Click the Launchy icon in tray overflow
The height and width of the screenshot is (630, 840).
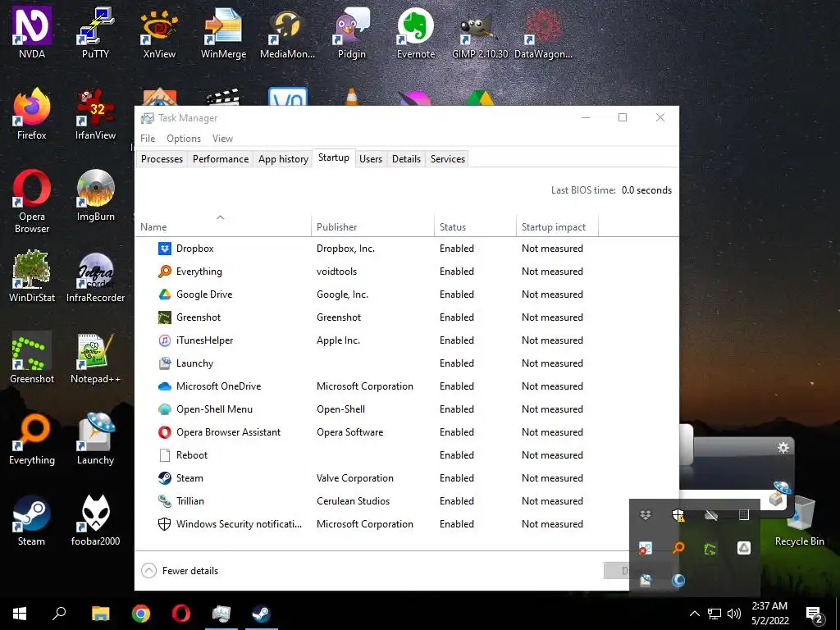(646, 581)
